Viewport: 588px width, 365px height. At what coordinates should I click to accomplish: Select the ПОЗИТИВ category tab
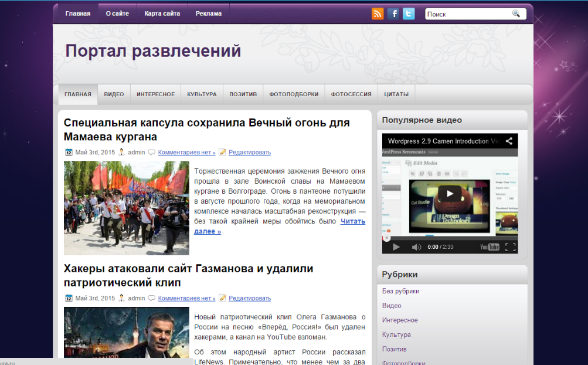243,94
